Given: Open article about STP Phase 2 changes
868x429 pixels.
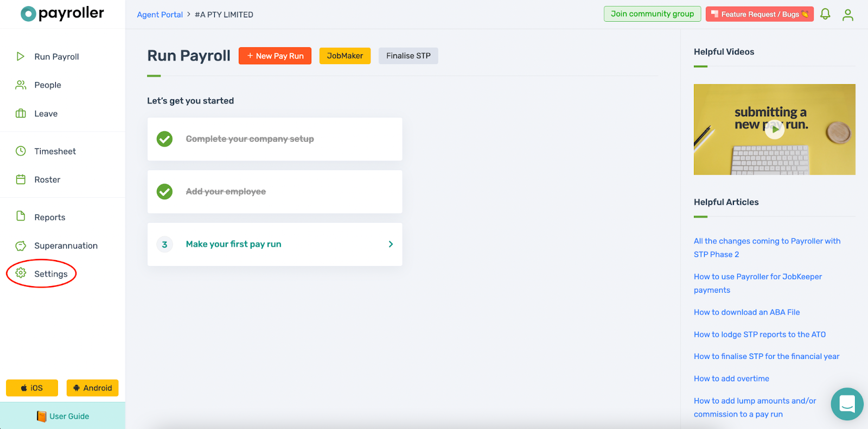Looking at the screenshot, I should tap(767, 248).
